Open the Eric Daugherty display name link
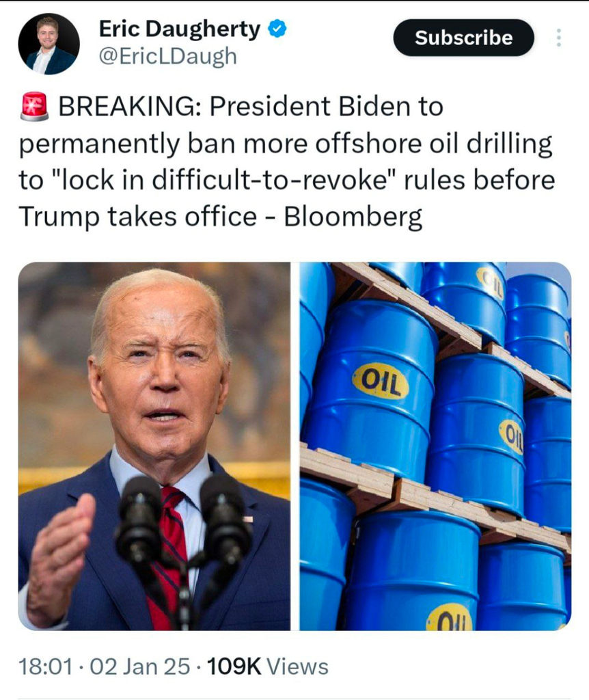Screen dimensions: 589x700 click(180, 29)
